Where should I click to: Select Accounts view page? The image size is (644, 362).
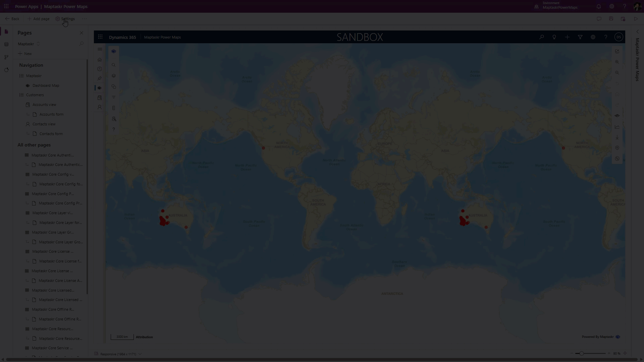(x=44, y=105)
